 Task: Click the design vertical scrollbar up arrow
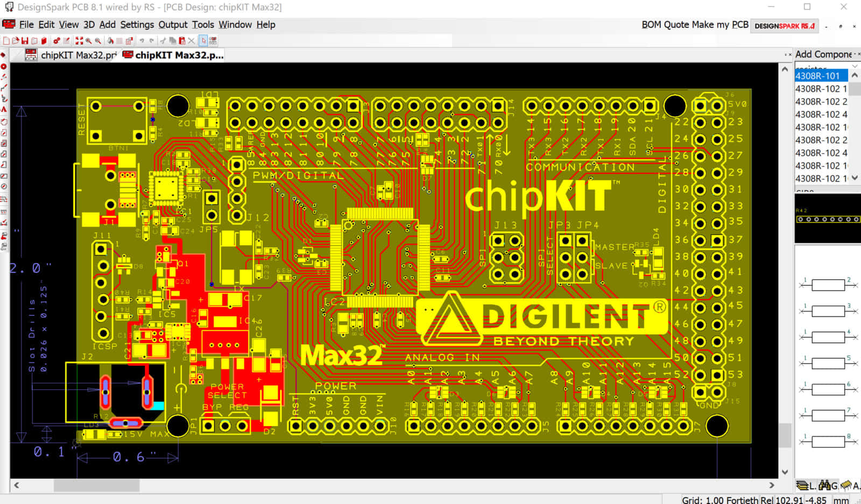pos(785,69)
